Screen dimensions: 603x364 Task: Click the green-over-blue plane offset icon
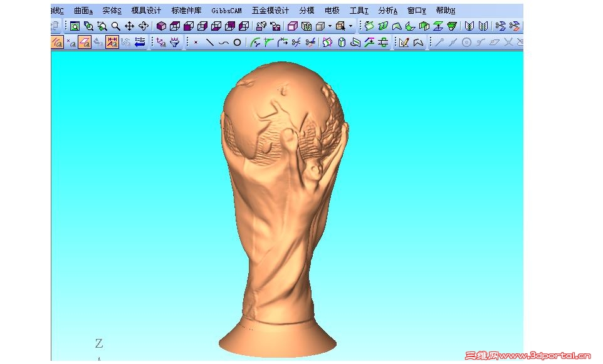(x=438, y=26)
